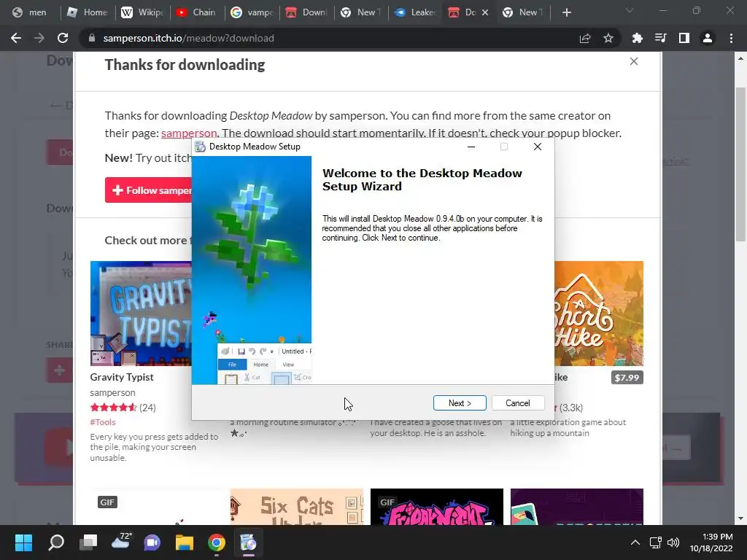Screen dimensions: 747x560
Task: Open the #Tools tag link
Action: click(103, 422)
